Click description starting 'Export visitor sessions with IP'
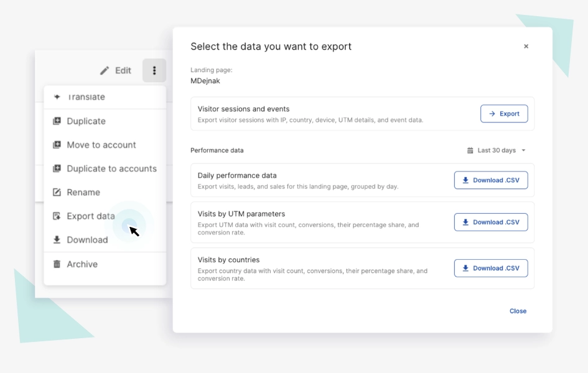The image size is (588, 373). coord(310,120)
